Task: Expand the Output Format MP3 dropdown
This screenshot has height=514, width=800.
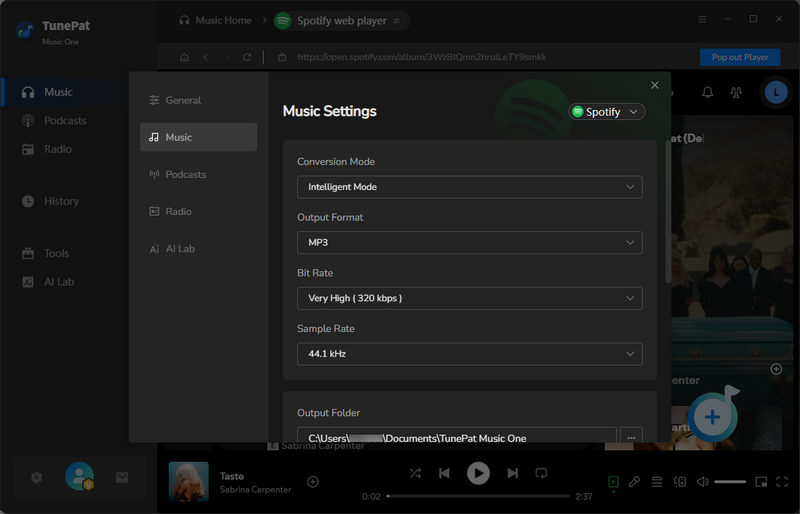Action: click(469, 242)
